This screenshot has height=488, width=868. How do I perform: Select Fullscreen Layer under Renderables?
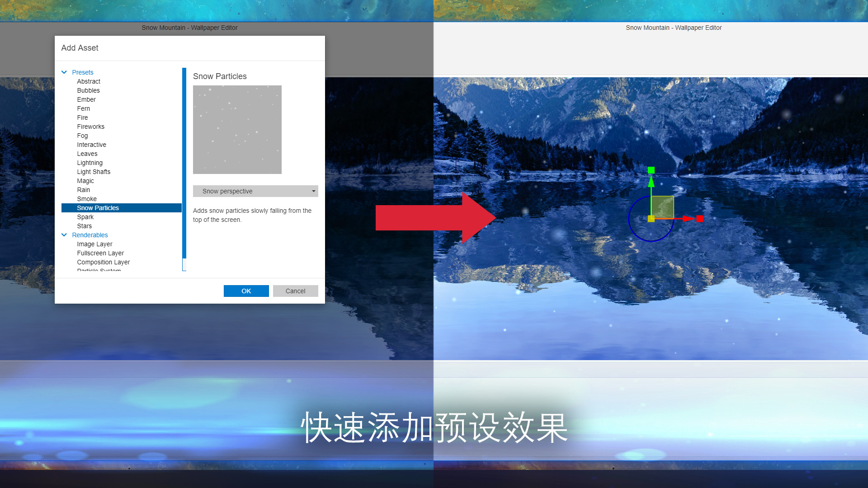[101, 253]
